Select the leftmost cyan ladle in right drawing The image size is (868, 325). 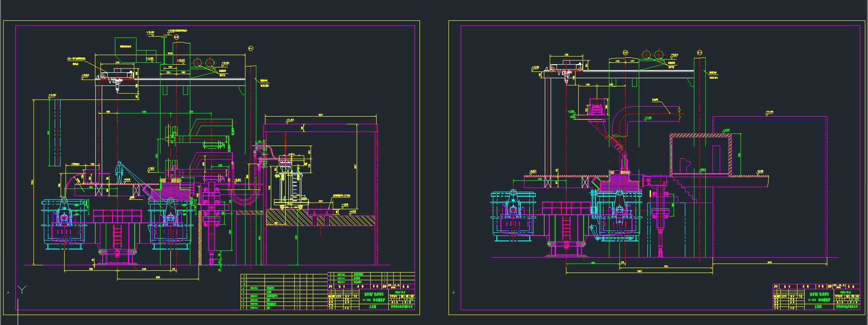tap(513, 215)
